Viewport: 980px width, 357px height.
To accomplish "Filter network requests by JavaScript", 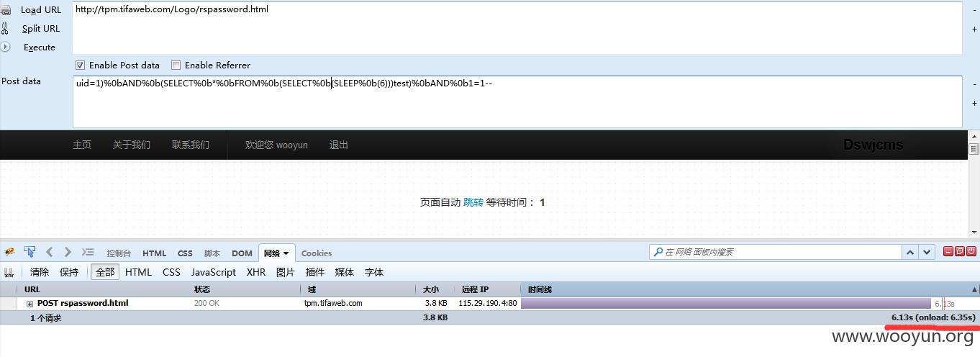I will click(x=213, y=272).
